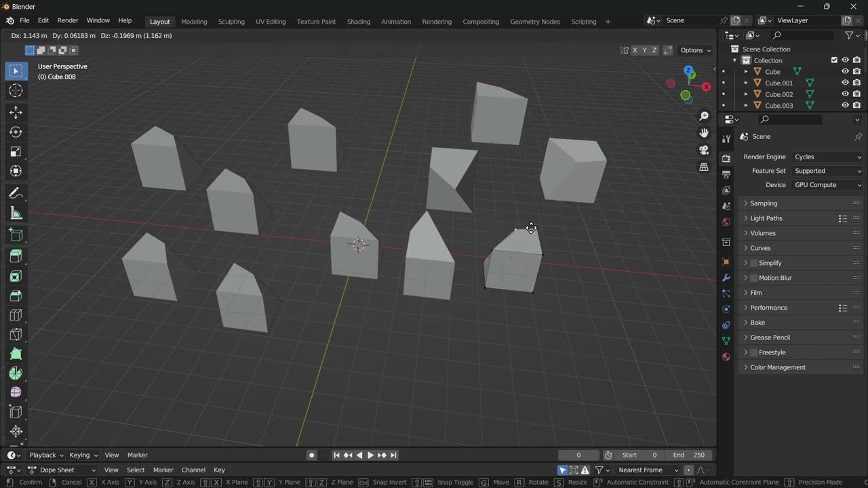Viewport: 868px width, 488px height.
Task: Select the Scale tool in the toolbar
Action: tap(16, 152)
